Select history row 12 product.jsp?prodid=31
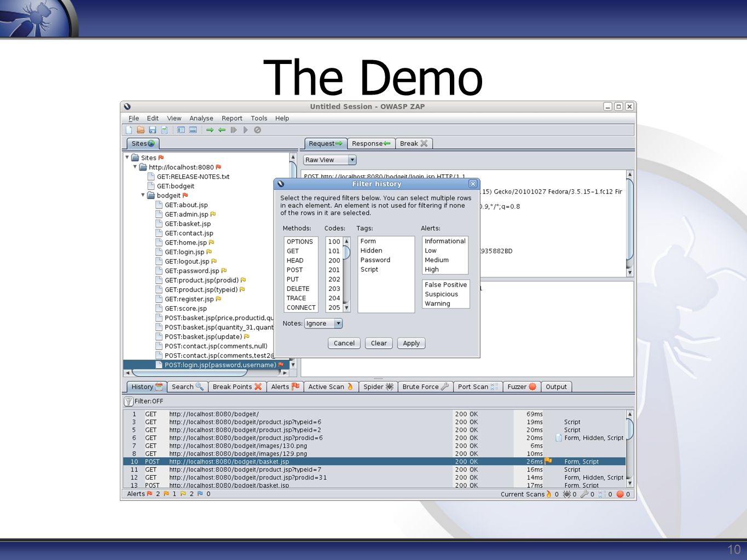Screen dimensions: 747x560 pos(374,477)
